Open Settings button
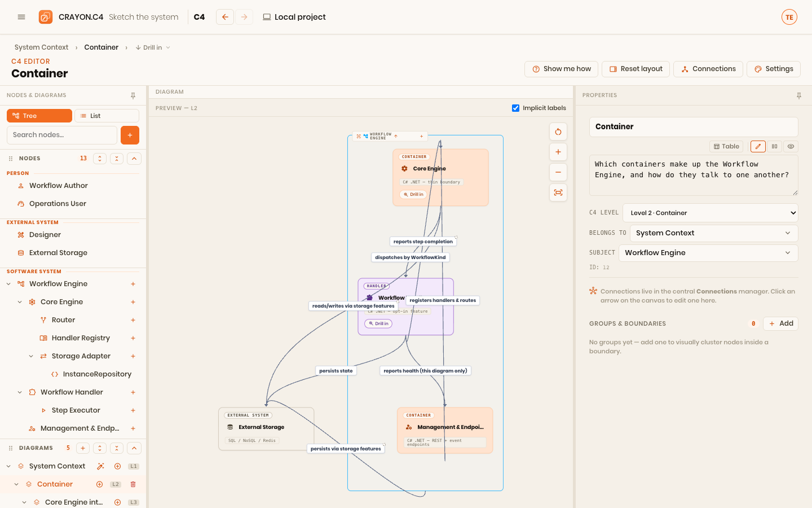812x508 pixels. pyautogui.click(x=774, y=69)
